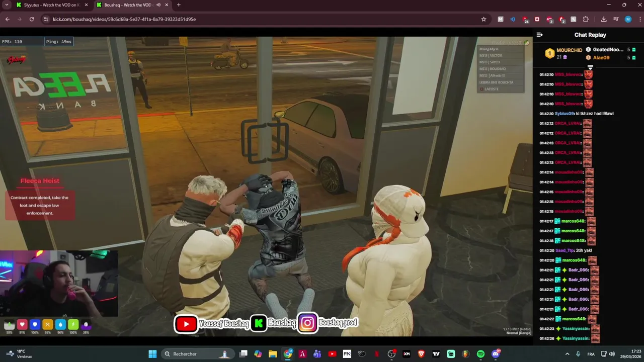The width and height of the screenshot is (644, 362).
Task: Launch Copilot from the taskbar
Action: pyautogui.click(x=258, y=354)
